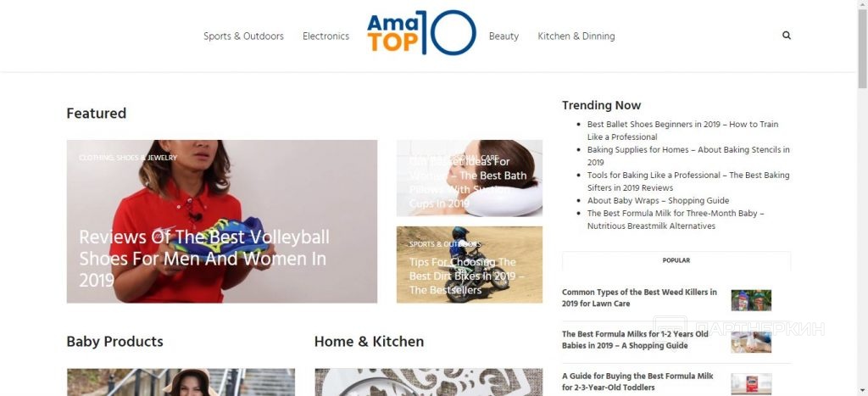Click the AmaTop10 logo
This screenshot has height=396, width=868.
[x=421, y=33]
